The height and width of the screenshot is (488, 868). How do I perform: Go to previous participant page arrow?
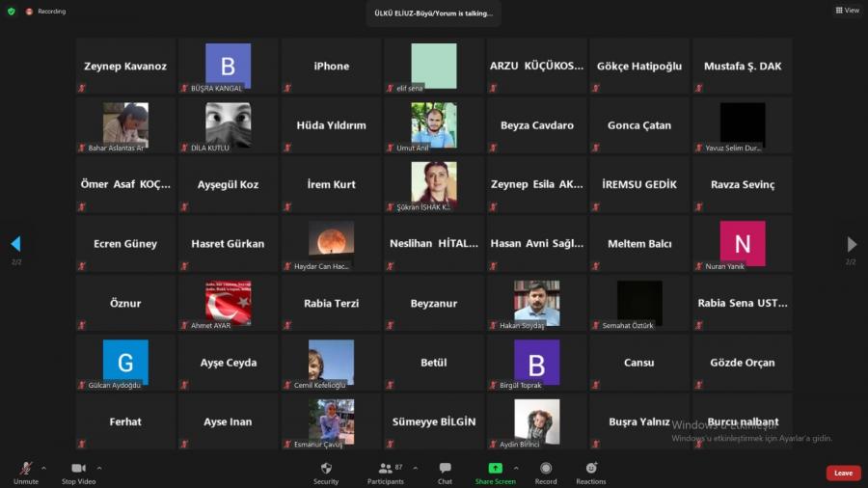tap(15, 244)
